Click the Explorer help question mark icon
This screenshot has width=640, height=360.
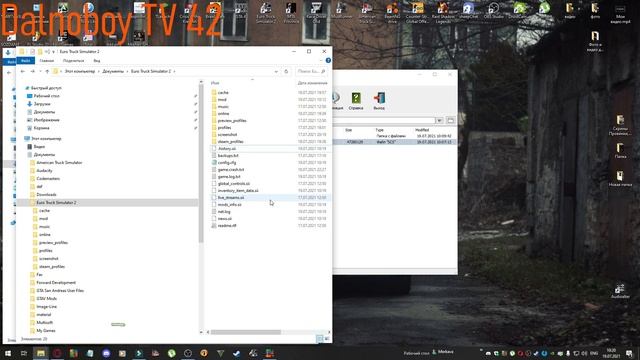328,60
